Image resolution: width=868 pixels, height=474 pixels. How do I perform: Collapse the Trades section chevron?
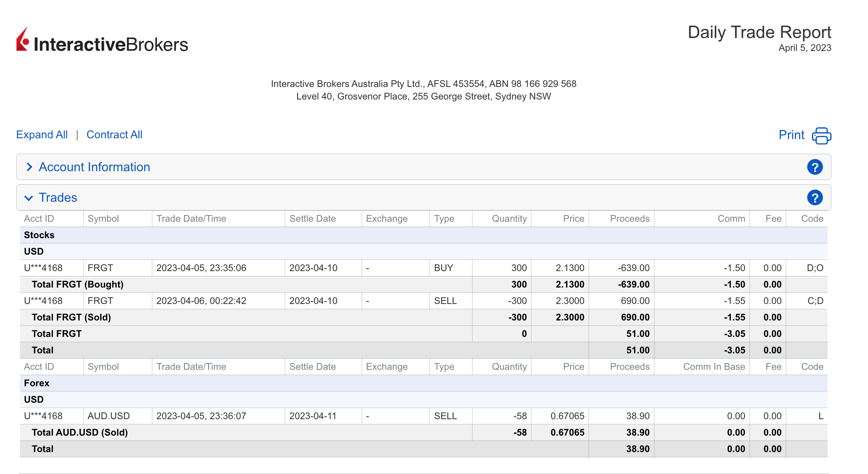tap(29, 198)
